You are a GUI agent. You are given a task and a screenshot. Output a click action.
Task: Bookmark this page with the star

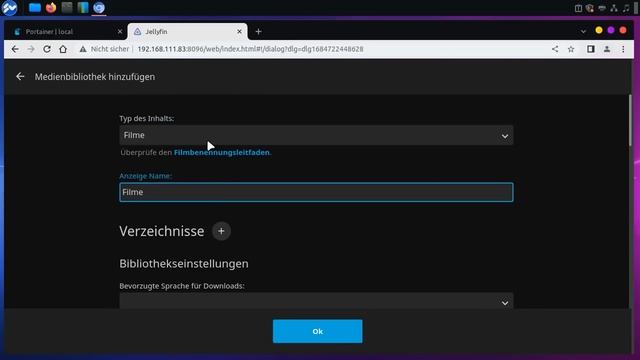coord(571,49)
